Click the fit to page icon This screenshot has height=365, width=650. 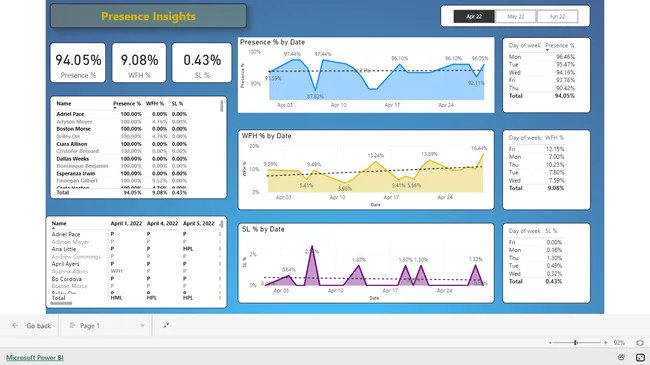[x=640, y=343]
